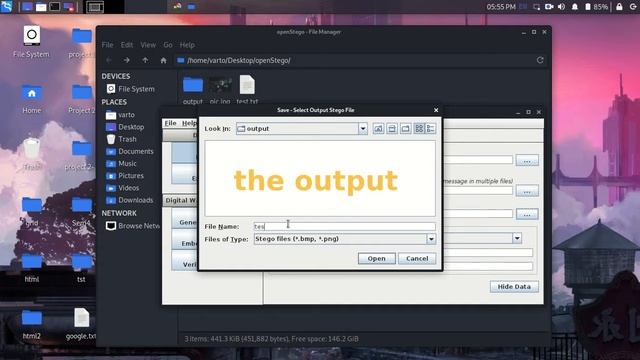Select Home desktop icon
The image size is (640, 360).
point(31,99)
